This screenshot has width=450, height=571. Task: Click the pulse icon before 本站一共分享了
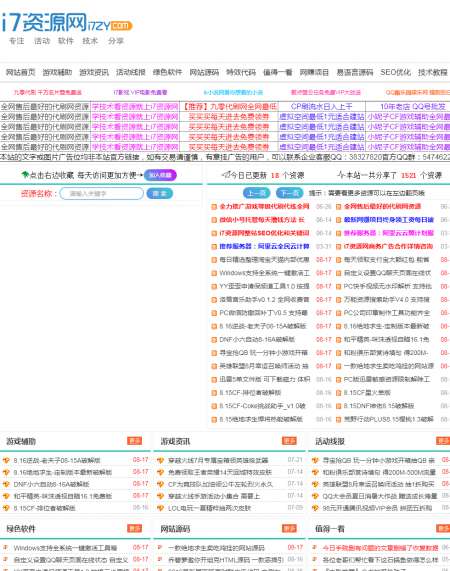340,175
